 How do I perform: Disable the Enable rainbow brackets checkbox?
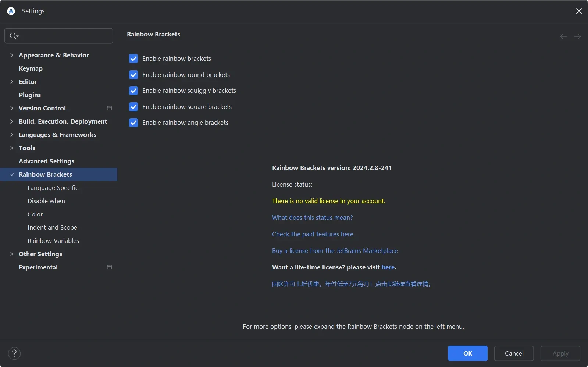(133, 59)
